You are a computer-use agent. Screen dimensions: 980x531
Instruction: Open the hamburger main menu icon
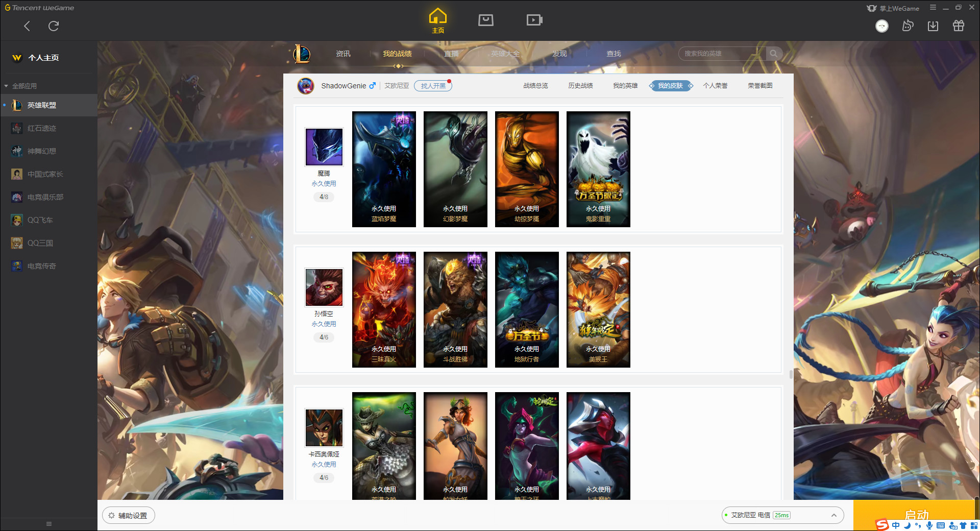(933, 8)
